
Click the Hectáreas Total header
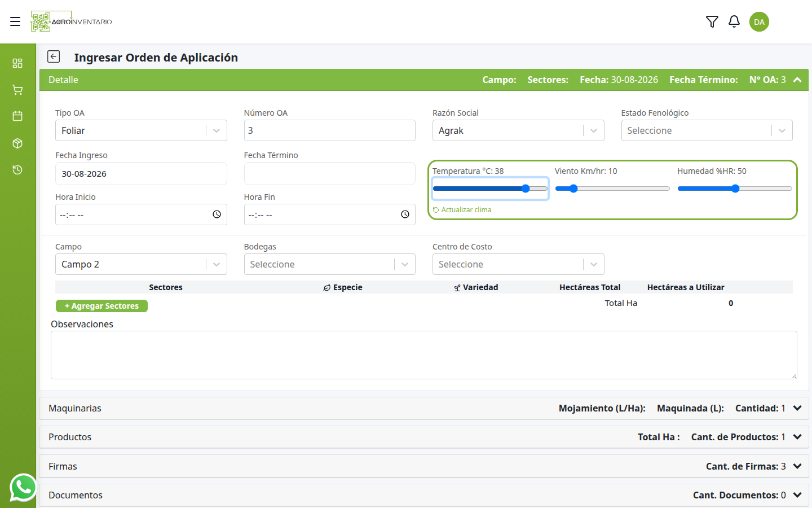[590, 287]
